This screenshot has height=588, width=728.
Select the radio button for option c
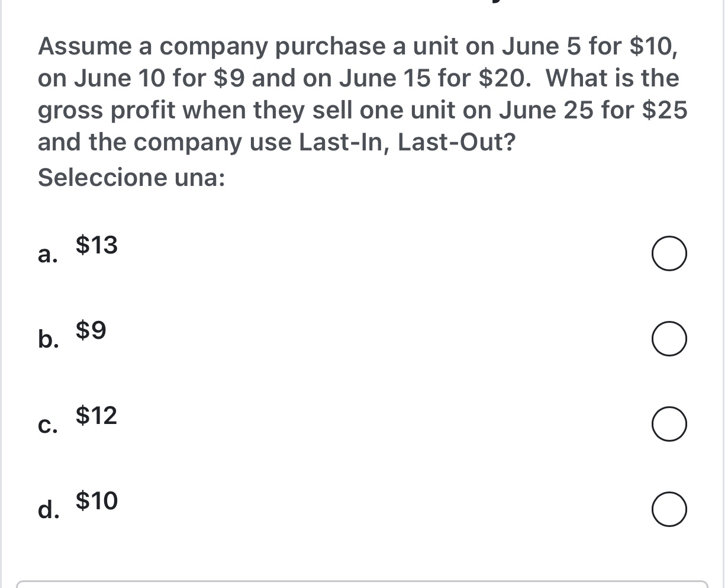(669, 423)
